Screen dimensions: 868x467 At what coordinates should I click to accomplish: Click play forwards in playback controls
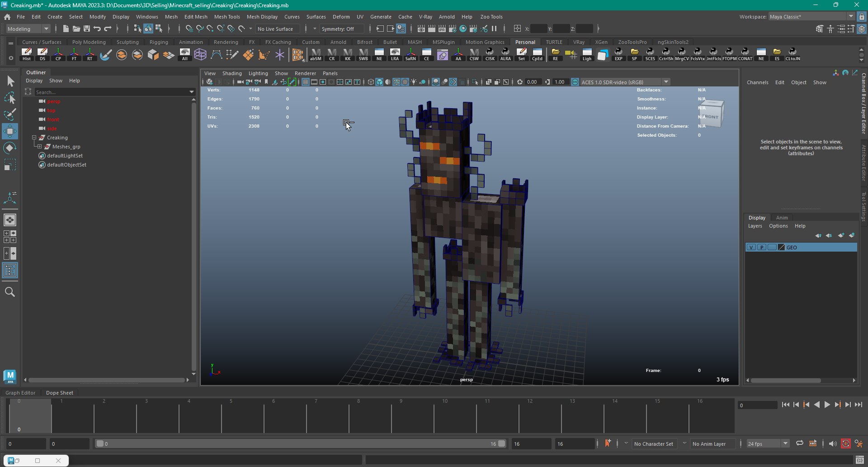827,405
